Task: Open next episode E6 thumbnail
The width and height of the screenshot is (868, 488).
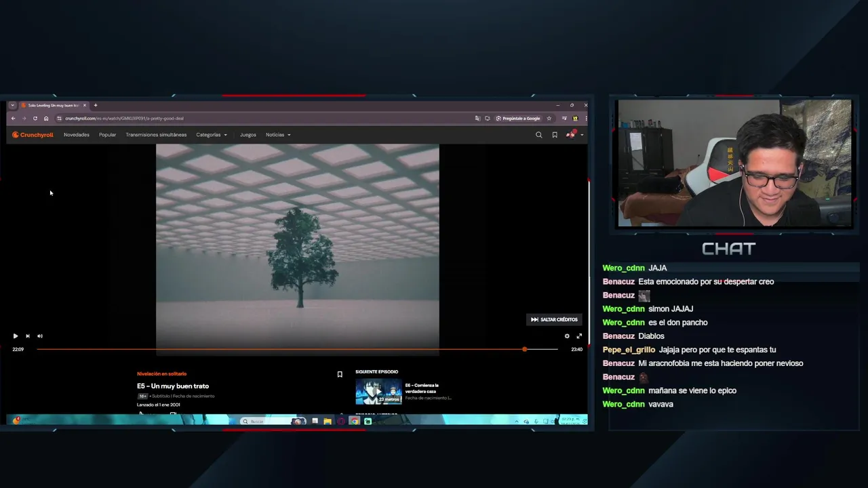Action: (378, 391)
